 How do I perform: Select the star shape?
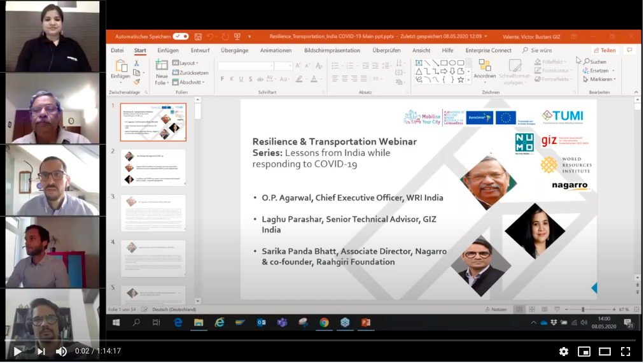point(461,80)
